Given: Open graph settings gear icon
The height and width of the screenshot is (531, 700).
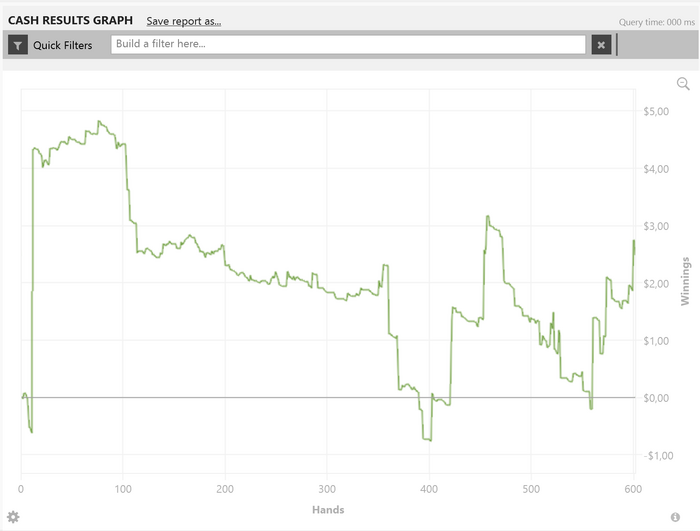Looking at the screenshot, I should coord(13,517).
